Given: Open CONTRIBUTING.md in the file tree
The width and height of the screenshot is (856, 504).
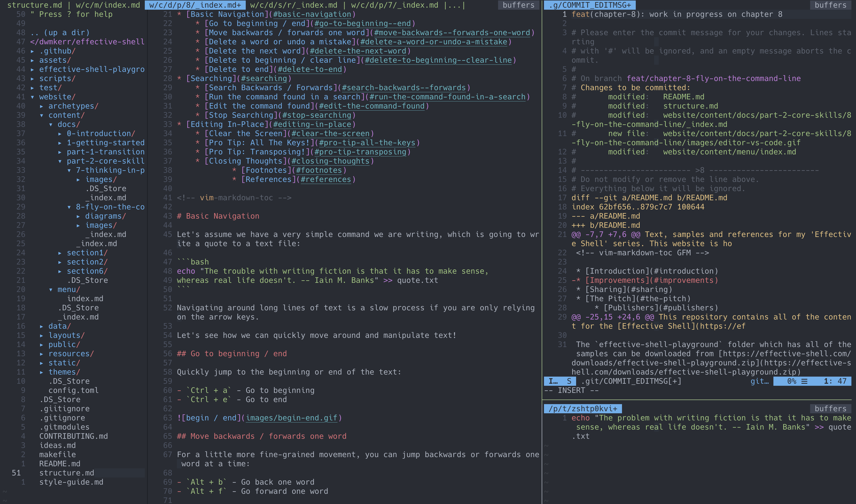Looking at the screenshot, I should click(x=73, y=436).
